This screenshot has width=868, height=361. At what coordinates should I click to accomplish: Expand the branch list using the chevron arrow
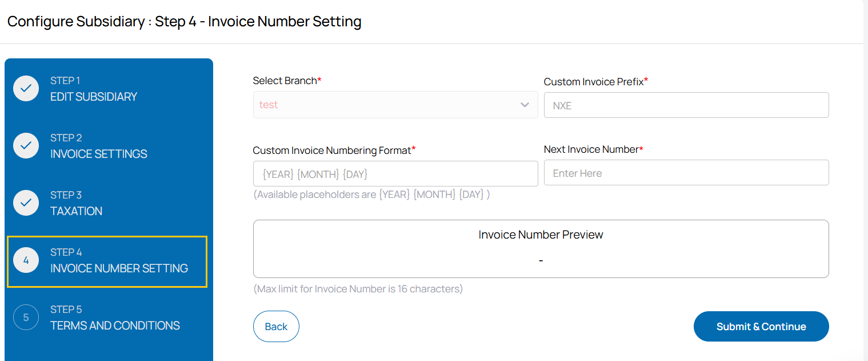pos(525,105)
